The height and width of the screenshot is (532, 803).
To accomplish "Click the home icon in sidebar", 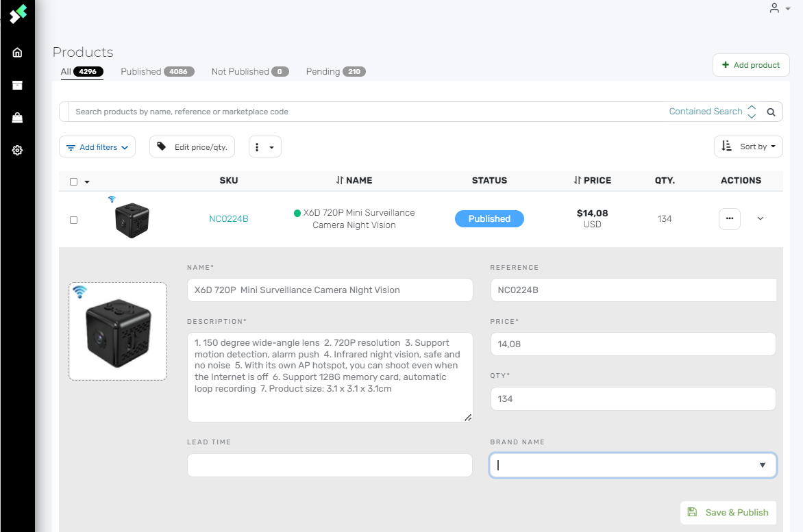I will 17,53.
